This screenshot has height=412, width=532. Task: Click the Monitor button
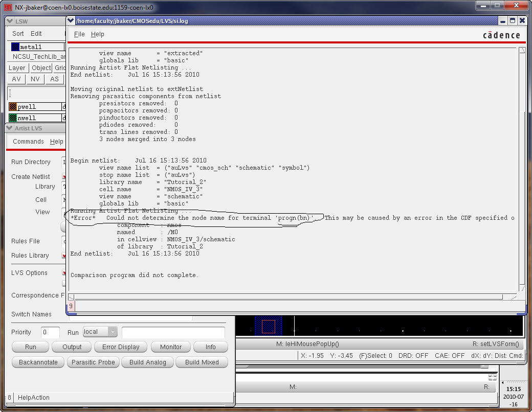coord(170,347)
